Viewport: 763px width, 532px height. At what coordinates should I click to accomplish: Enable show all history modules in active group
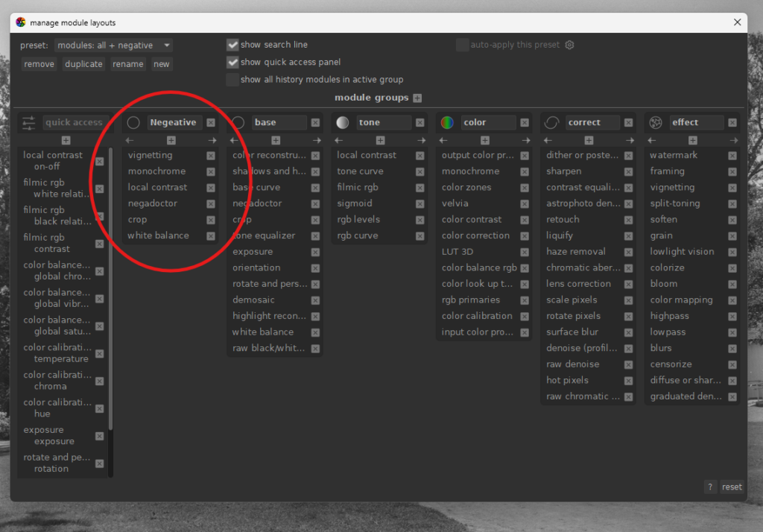[x=232, y=80]
